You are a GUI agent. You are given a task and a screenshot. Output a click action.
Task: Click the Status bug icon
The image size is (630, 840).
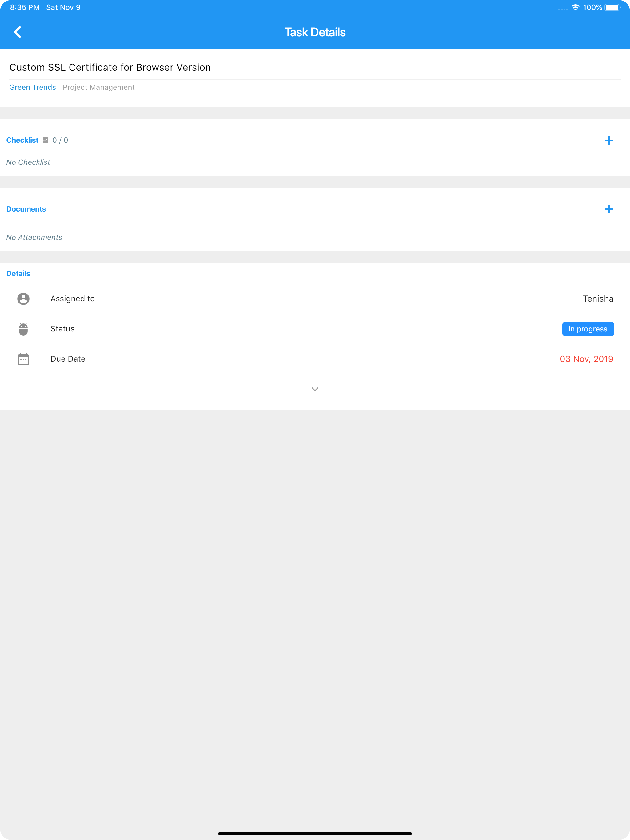pos(23,329)
